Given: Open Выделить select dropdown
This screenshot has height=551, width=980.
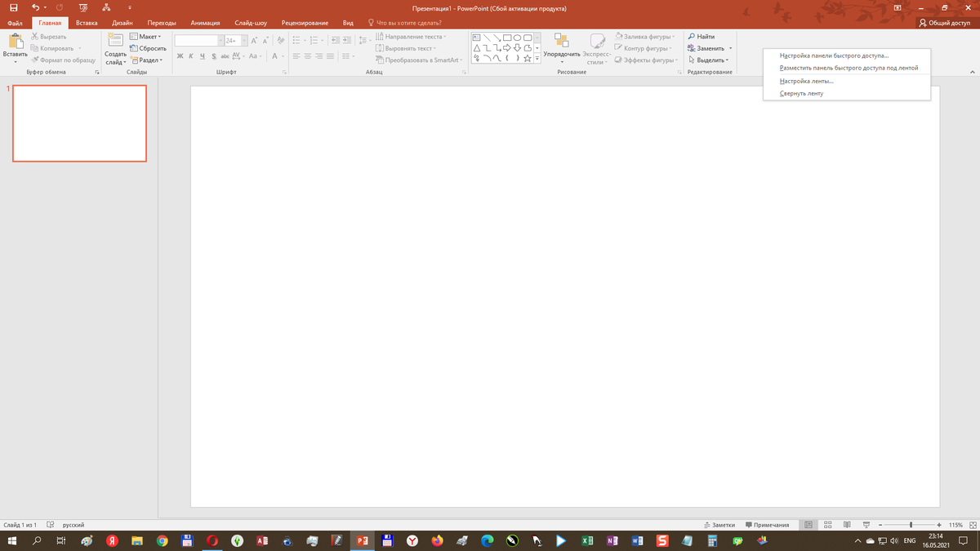Looking at the screenshot, I should [708, 60].
